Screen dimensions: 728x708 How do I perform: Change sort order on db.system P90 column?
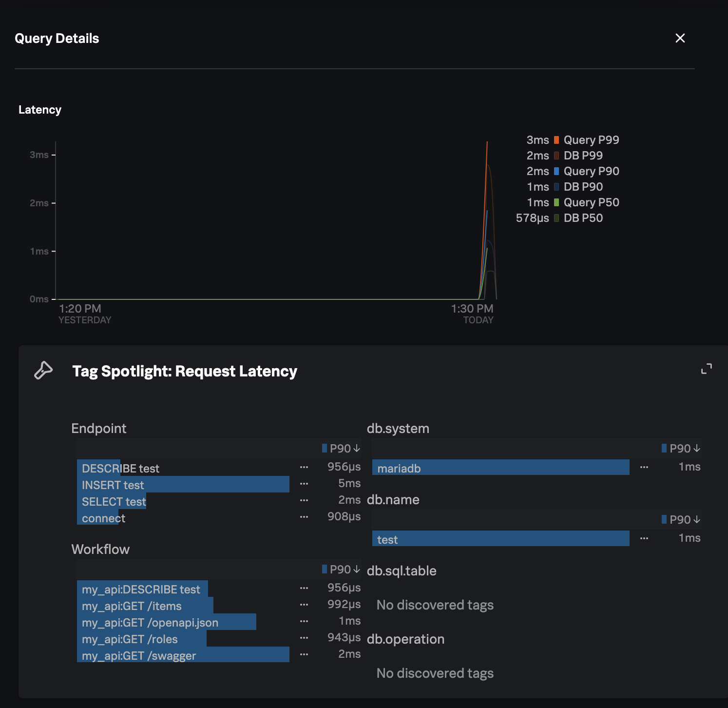[x=682, y=448]
